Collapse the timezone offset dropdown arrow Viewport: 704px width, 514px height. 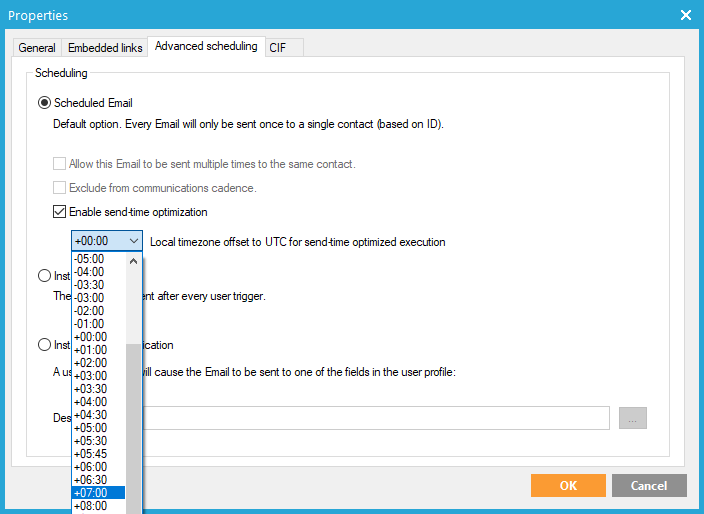click(x=134, y=242)
